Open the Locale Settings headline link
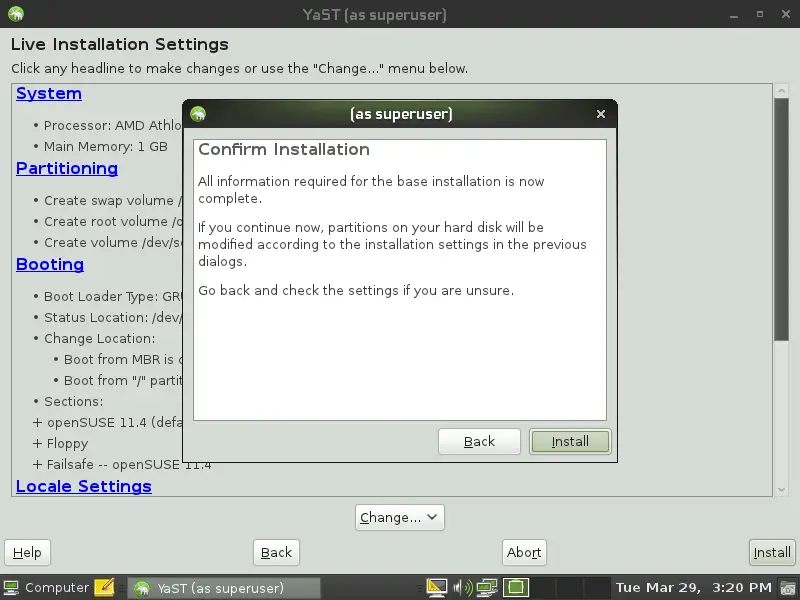The height and width of the screenshot is (600, 800). 84,486
